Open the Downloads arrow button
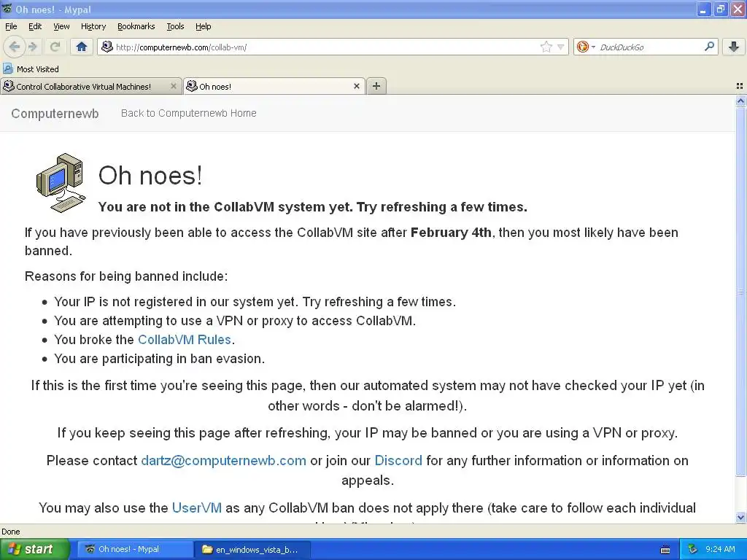Image resolution: width=747 pixels, height=560 pixels. point(734,47)
